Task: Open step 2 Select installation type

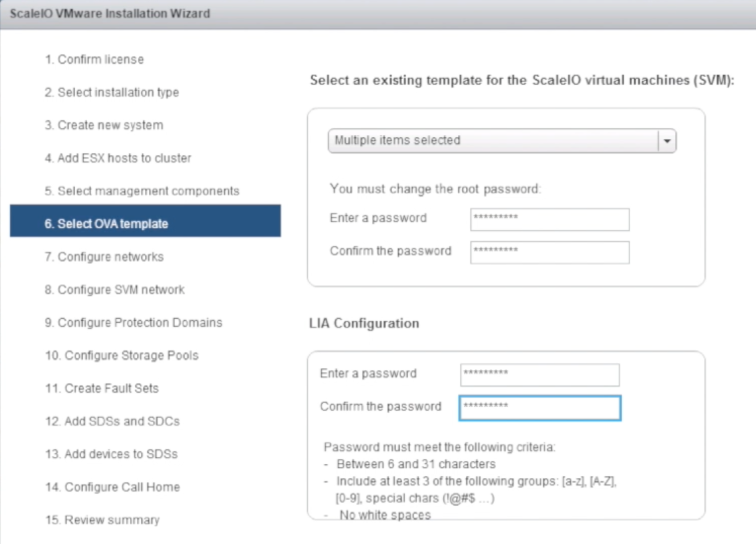Action: pyautogui.click(x=112, y=92)
